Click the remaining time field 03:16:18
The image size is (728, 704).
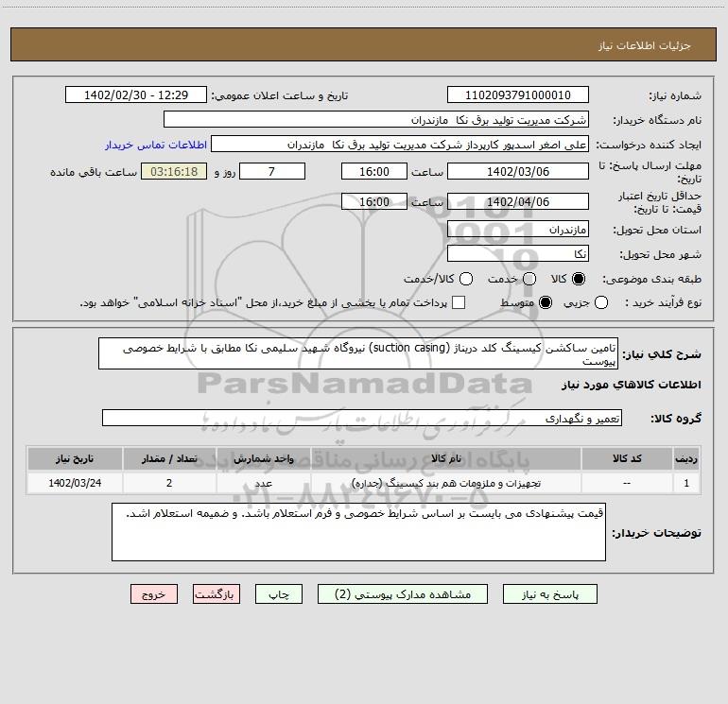[x=174, y=171]
